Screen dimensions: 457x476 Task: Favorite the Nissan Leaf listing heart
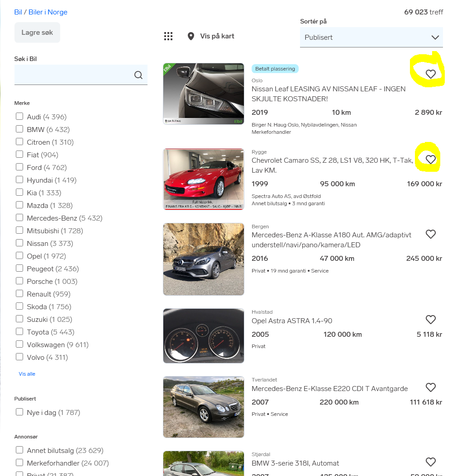pos(430,74)
